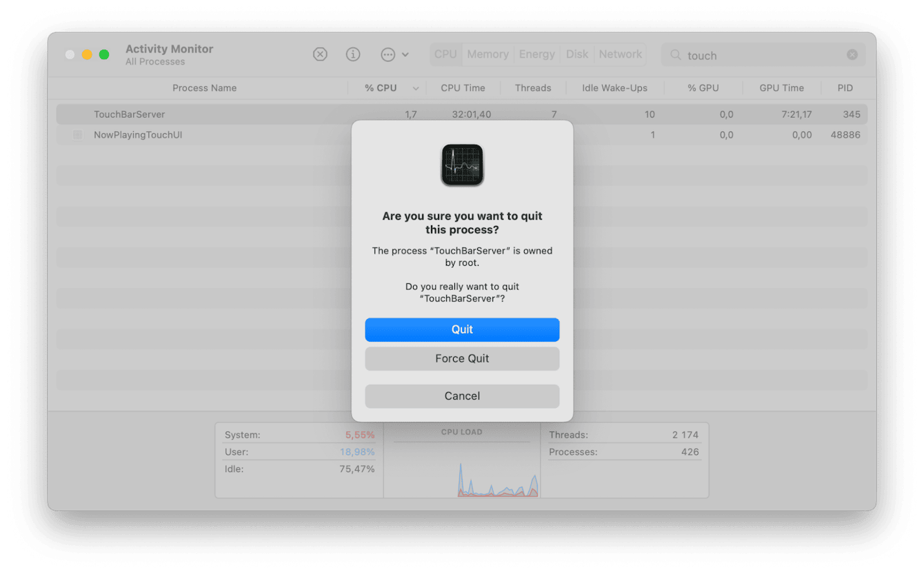Click the stop process (X) icon
This screenshot has width=924, height=574.
(x=320, y=54)
